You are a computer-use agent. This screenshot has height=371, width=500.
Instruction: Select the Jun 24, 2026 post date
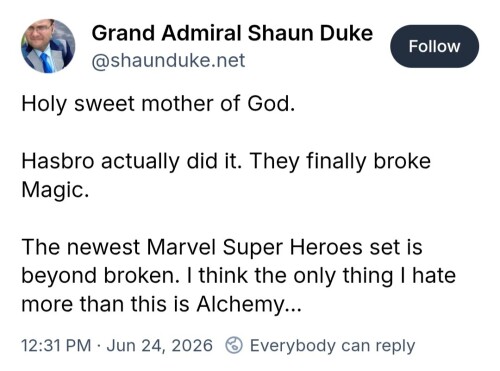click(x=159, y=345)
